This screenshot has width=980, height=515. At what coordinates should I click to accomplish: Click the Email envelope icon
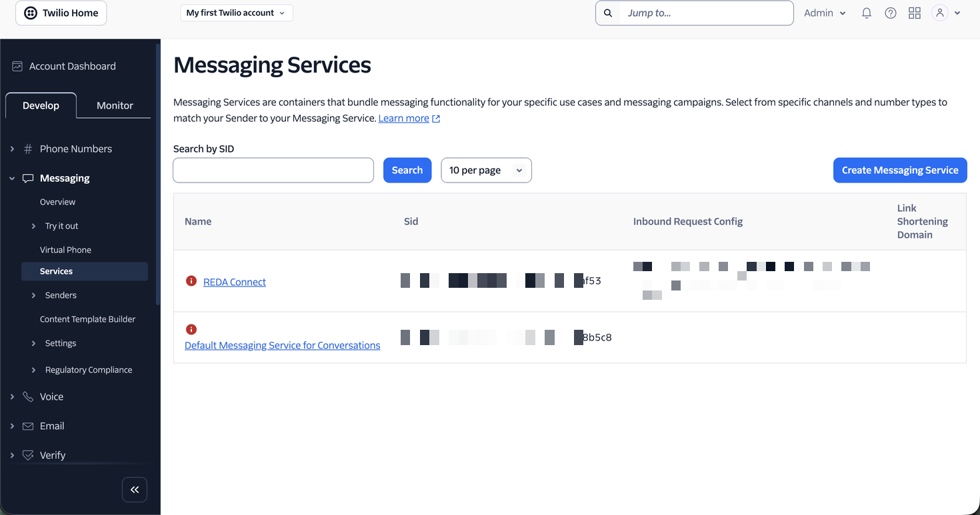pyautogui.click(x=28, y=426)
